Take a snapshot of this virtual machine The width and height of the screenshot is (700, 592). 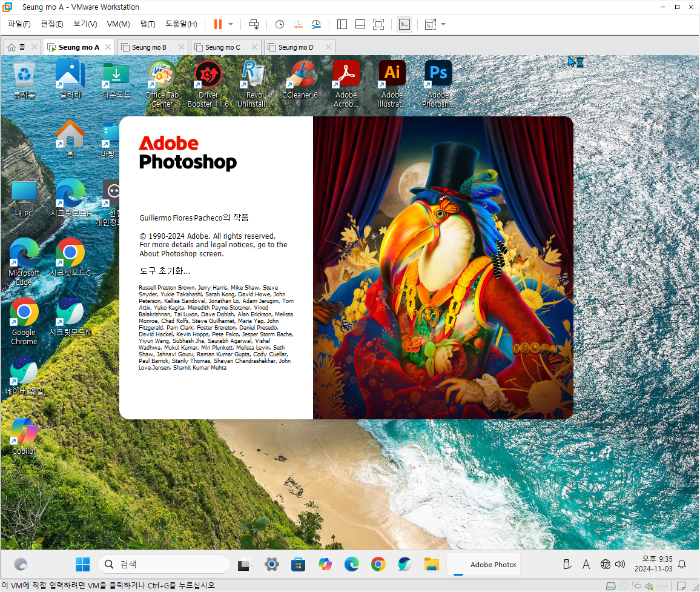280,24
